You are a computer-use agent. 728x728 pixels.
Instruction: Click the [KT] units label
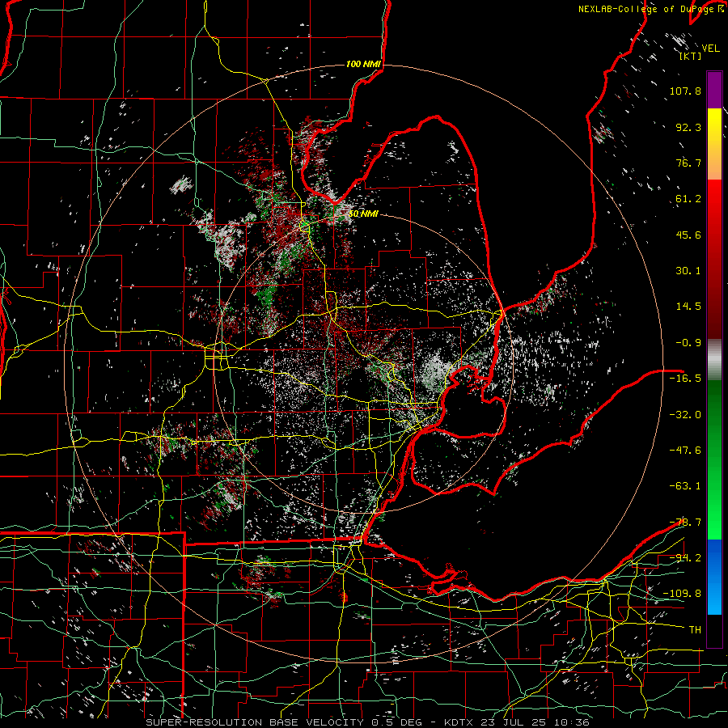pyautogui.click(x=691, y=56)
